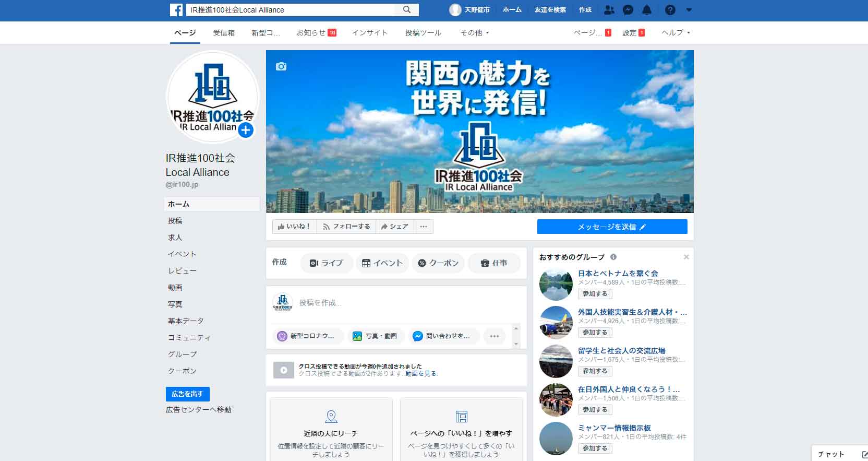The width and height of the screenshot is (868, 461).
Task: Select the 仕事 create option
Action: click(x=494, y=263)
